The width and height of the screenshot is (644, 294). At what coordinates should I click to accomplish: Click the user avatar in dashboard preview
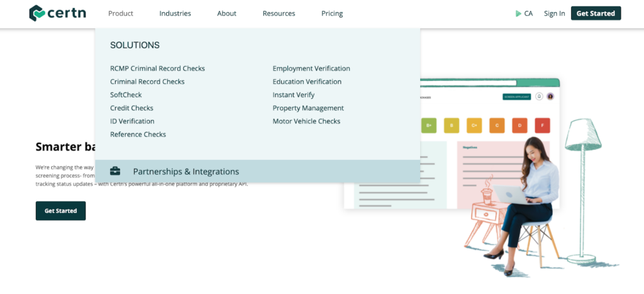coord(550,97)
